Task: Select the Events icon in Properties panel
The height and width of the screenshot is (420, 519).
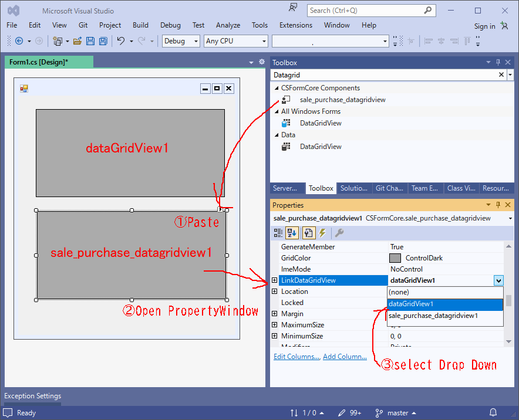Action: (x=322, y=233)
